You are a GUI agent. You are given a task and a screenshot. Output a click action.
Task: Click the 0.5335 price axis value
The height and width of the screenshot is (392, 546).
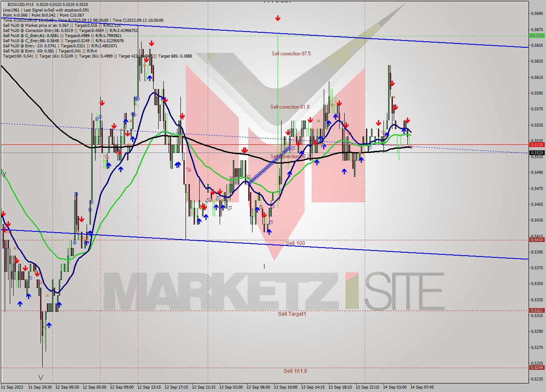[537, 300]
